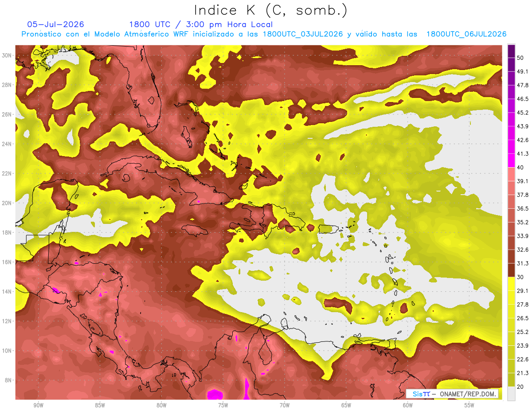Click the map title 'Indice K (C, somb.)'
The width and height of the screenshot is (532, 411).
tap(270, 10)
